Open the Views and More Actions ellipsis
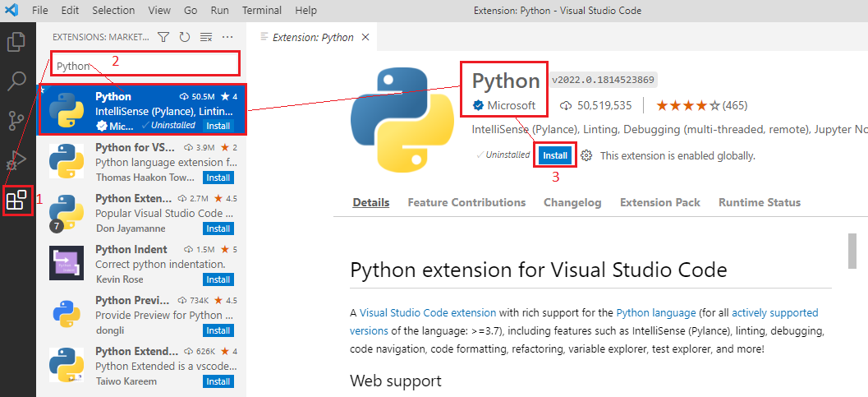 [227, 37]
